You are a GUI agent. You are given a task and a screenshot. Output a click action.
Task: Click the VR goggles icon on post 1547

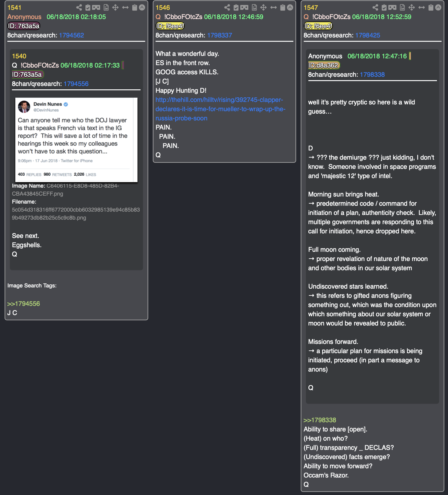392,7
